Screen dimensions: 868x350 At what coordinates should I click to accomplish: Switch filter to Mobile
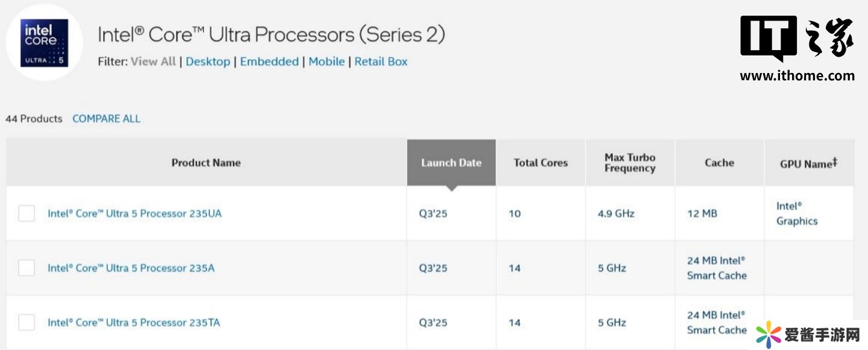326,62
